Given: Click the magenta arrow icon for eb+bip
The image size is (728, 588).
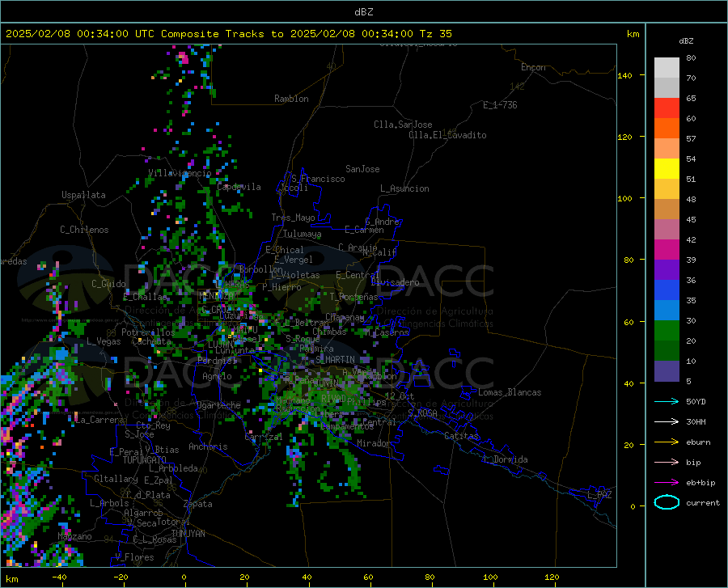Looking at the screenshot, I should click(x=667, y=482).
